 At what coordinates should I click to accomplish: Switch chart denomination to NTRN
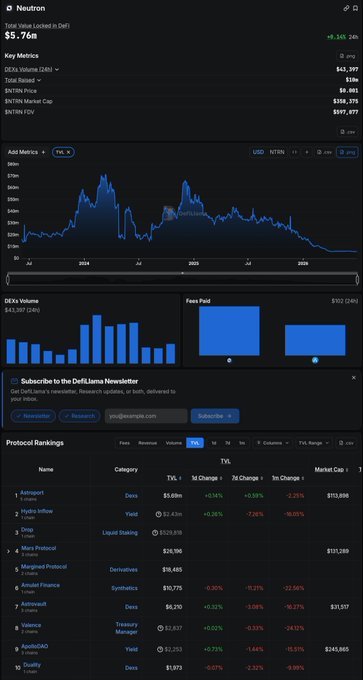(x=277, y=152)
